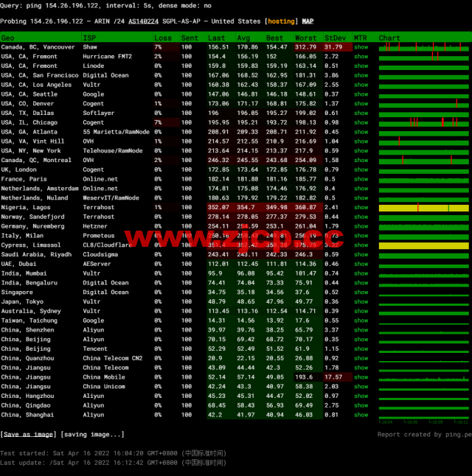
Task: Show MTR for Canada, BC, Vancouver Shaw
Action: pos(361,47)
